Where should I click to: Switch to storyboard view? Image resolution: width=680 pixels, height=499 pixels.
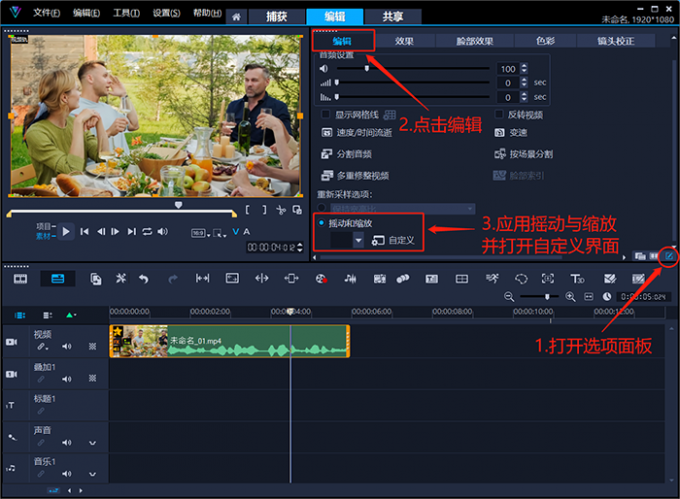point(20,279)
